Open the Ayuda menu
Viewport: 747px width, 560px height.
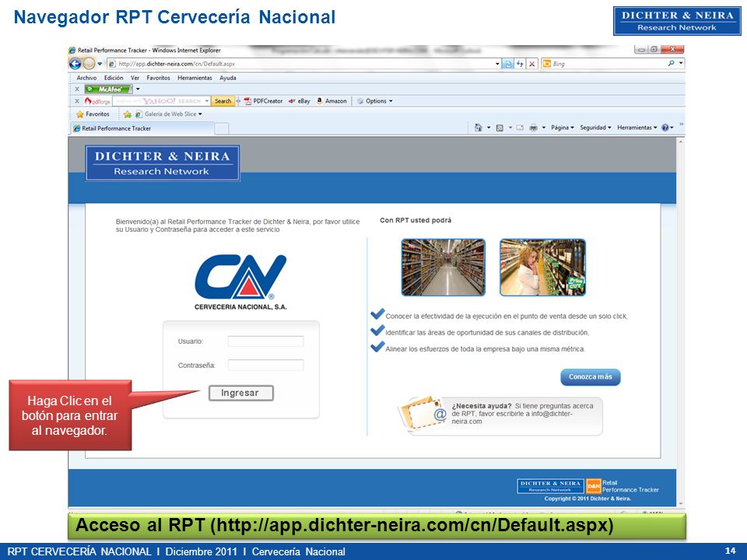[x=228, y=78]
